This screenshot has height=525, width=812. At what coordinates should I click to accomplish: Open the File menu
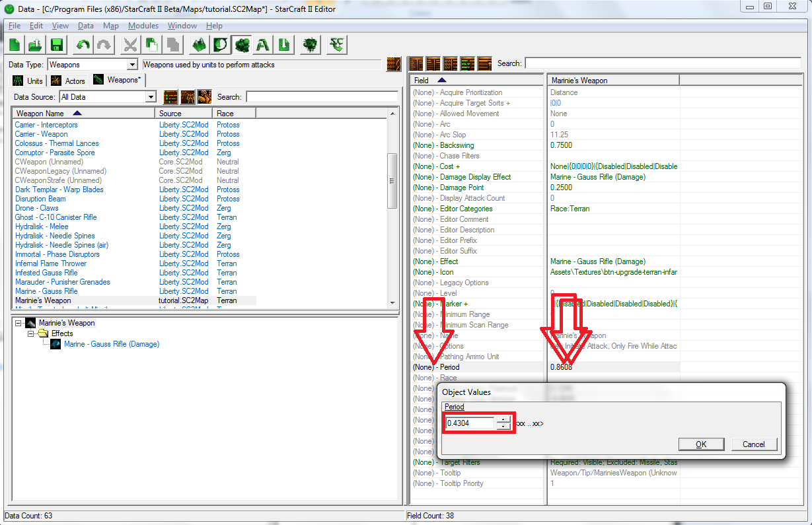[x=15, y=26]
